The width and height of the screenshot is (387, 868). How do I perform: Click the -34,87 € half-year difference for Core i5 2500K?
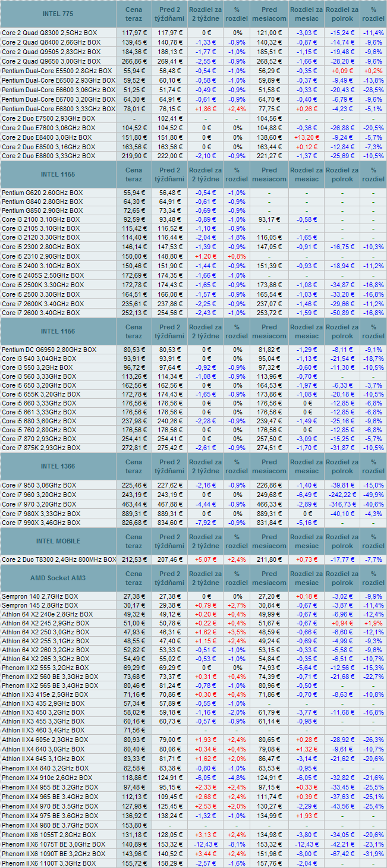pos(342,285)
